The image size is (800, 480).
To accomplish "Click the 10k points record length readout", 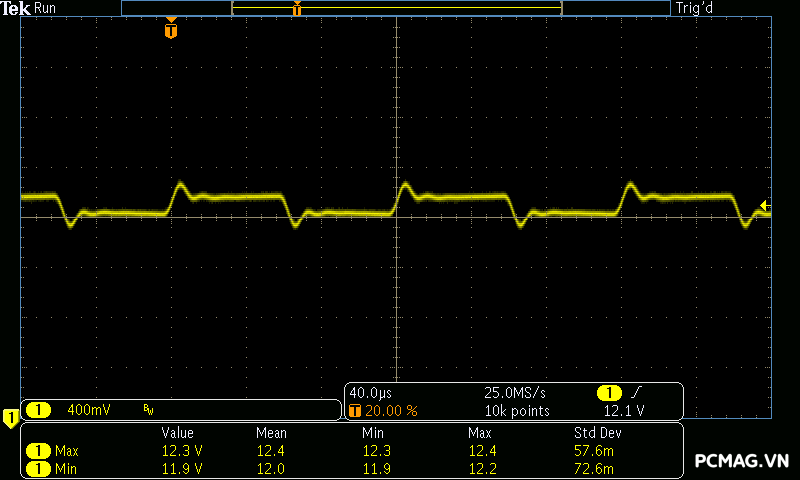I will coord(516,411).
